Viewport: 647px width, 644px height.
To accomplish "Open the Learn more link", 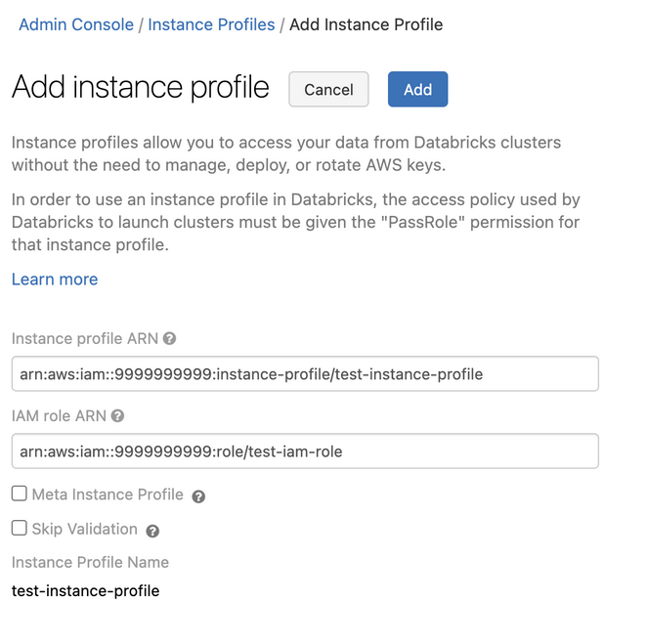I will 55,279.
